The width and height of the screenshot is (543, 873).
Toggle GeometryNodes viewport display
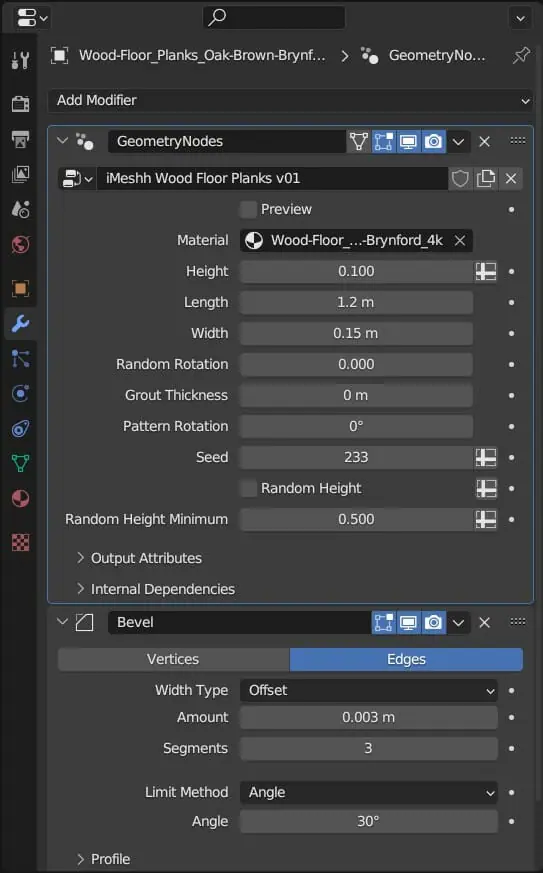click(408, 141)
